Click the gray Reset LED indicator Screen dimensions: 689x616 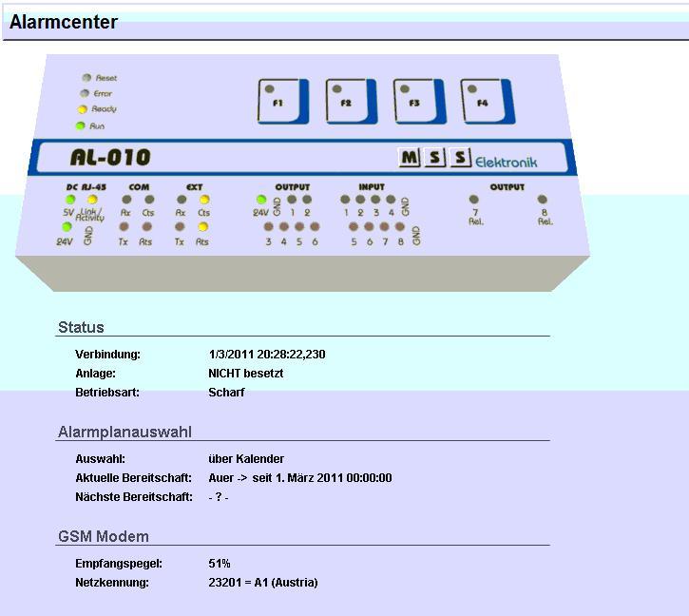(x=86, y=78)
